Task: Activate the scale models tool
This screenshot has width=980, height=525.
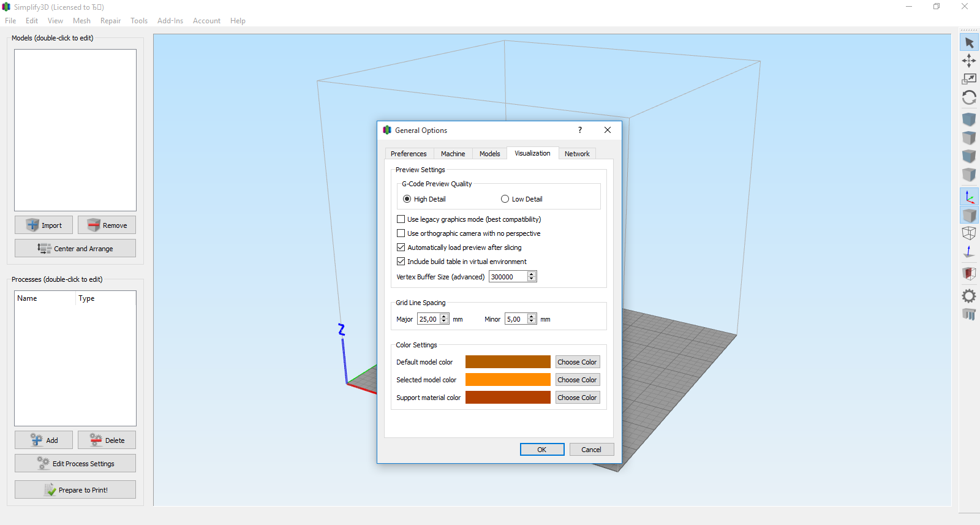Action: (969, 78)
